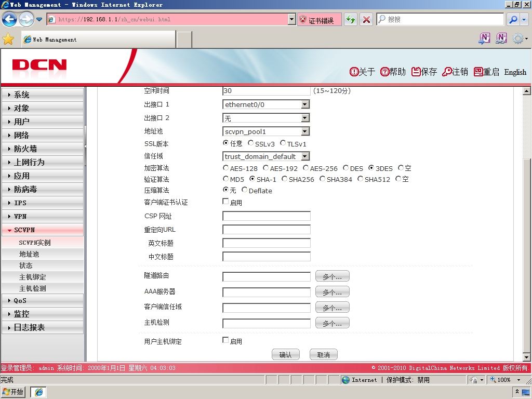Select SHA256 authentication algorithm
This screenshot has height=399, width=532.
coord(284,179)
